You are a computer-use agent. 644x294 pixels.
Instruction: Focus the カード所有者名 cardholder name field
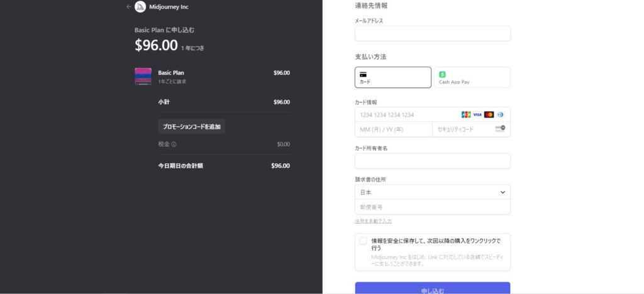433,161
